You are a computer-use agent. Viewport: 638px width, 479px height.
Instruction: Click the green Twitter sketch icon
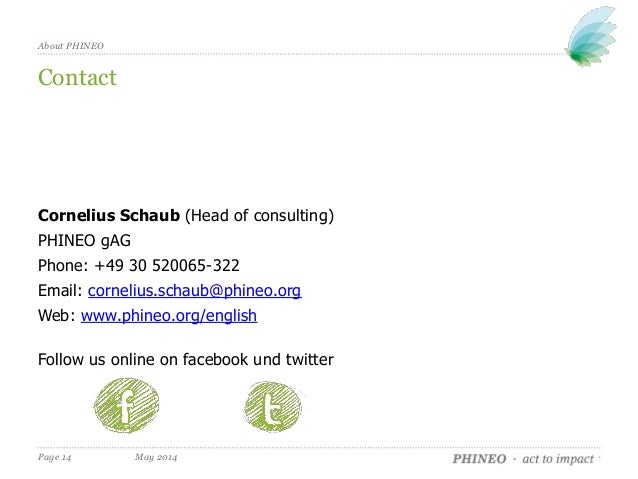pos(273,407)
